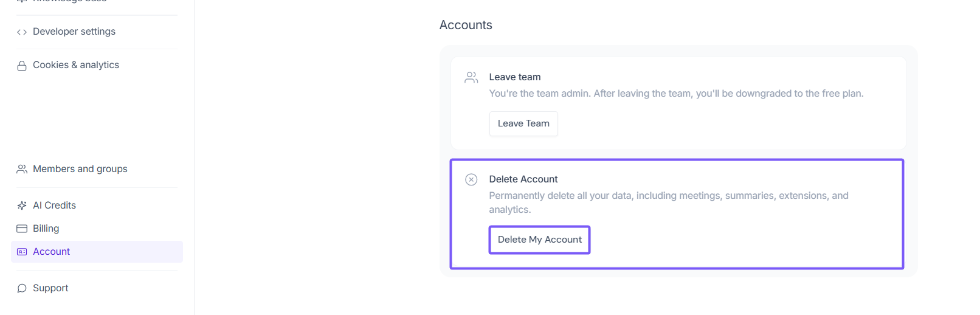Screen dimensions: 980x315
Task: Go to Cookies & analytics settings
Action: coord(76,65)
